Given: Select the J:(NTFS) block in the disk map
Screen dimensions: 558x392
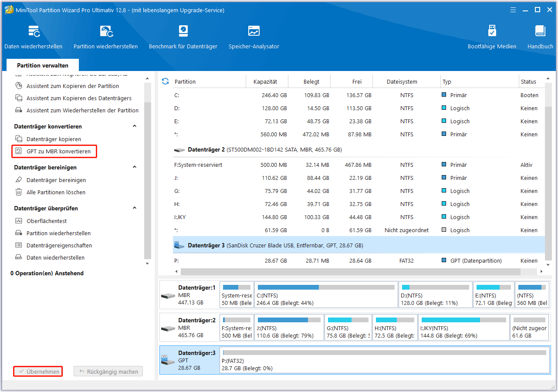Looking at the screenshot, I should coord(289,328).
